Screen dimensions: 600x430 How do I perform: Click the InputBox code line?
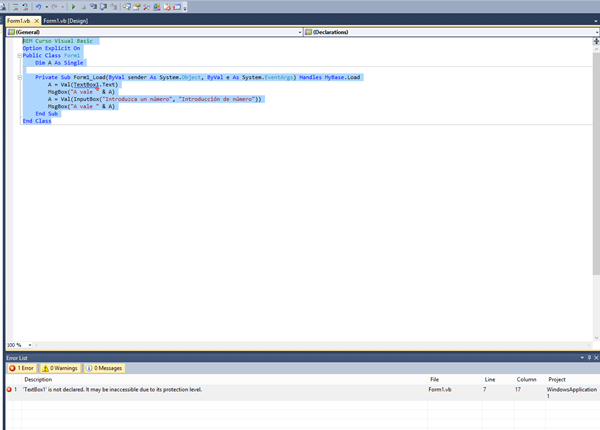(x=155, y=99)
